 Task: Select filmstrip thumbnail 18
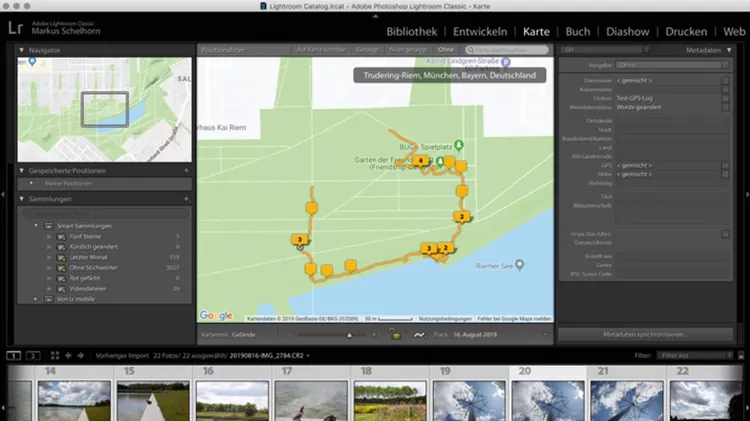(390, 401)
